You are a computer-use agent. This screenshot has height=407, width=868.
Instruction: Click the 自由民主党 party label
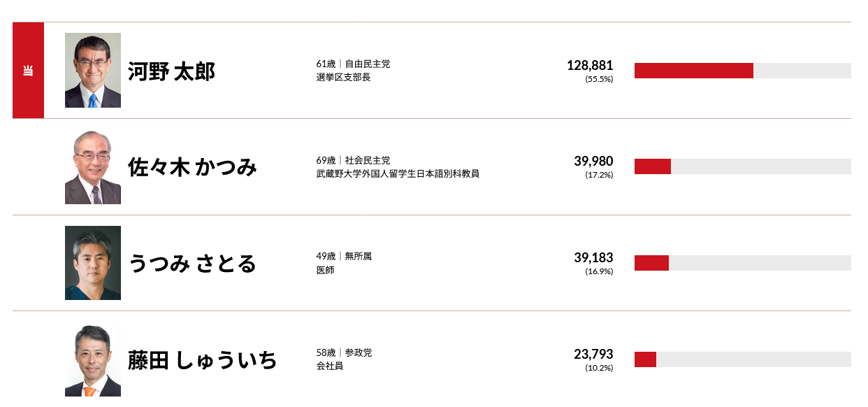[x=368, y=64]
